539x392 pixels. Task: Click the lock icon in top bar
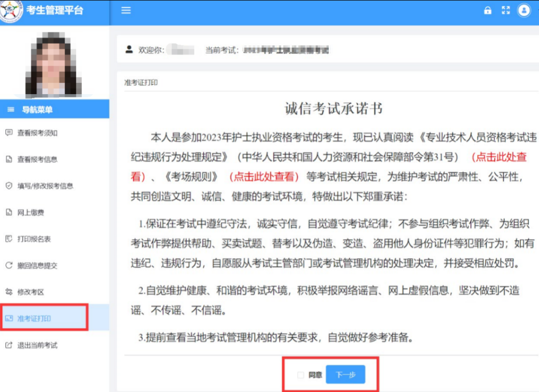[x=488, y=10]
